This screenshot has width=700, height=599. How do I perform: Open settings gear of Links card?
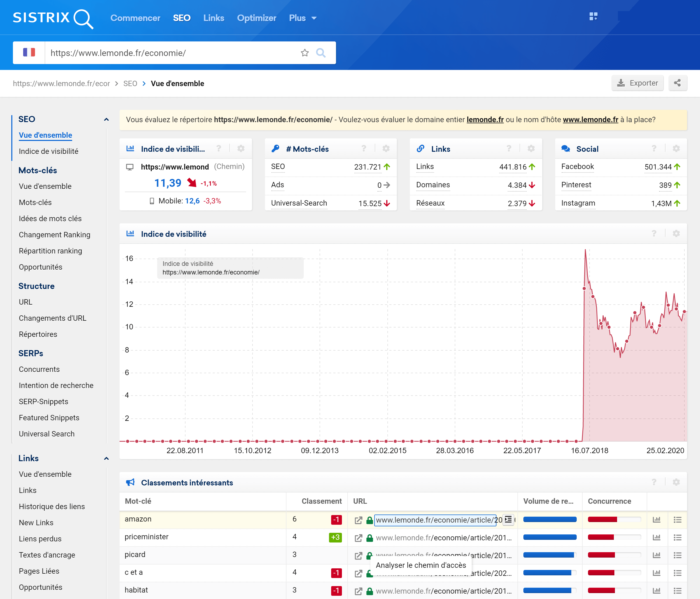[531, 149]
